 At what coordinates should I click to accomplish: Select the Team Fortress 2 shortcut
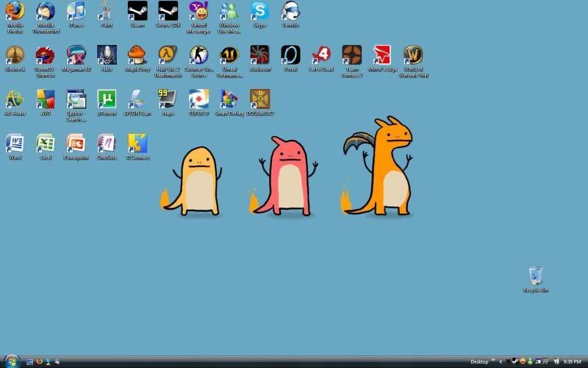[x=352, y=61]
